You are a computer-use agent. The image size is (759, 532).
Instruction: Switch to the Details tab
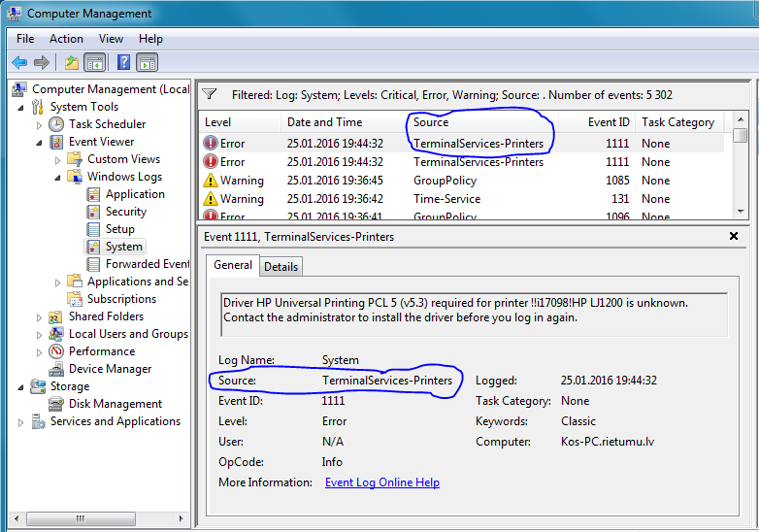tap(280, 266)
